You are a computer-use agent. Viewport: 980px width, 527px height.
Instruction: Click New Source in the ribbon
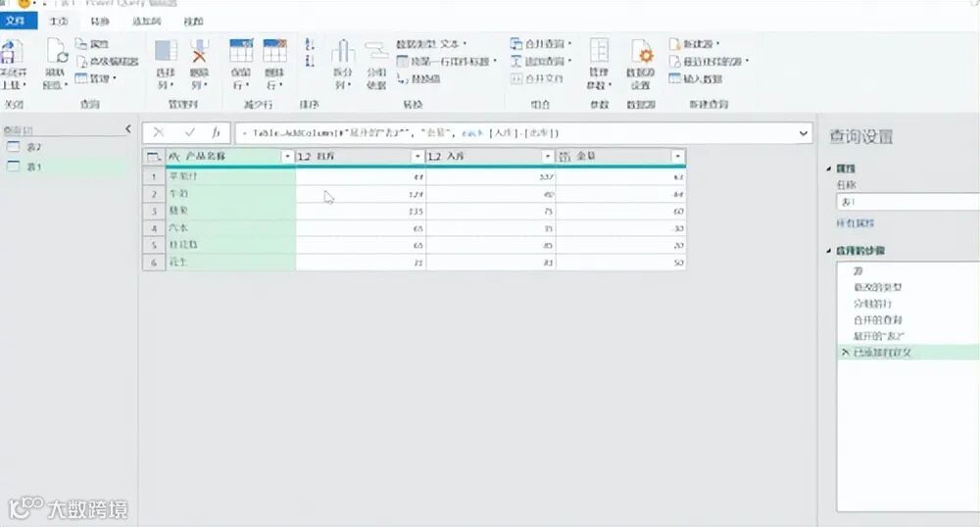coord(694,44)
